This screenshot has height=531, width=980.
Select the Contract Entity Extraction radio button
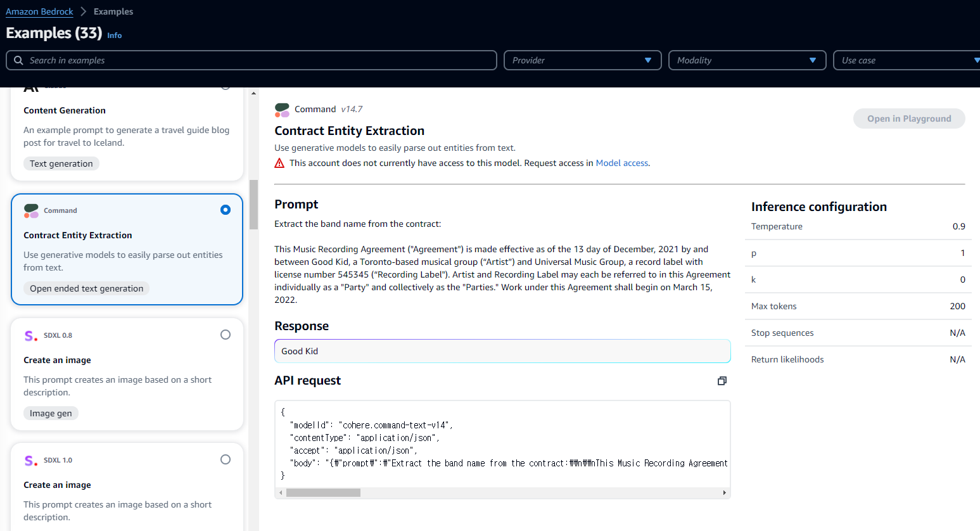(226, 210)
